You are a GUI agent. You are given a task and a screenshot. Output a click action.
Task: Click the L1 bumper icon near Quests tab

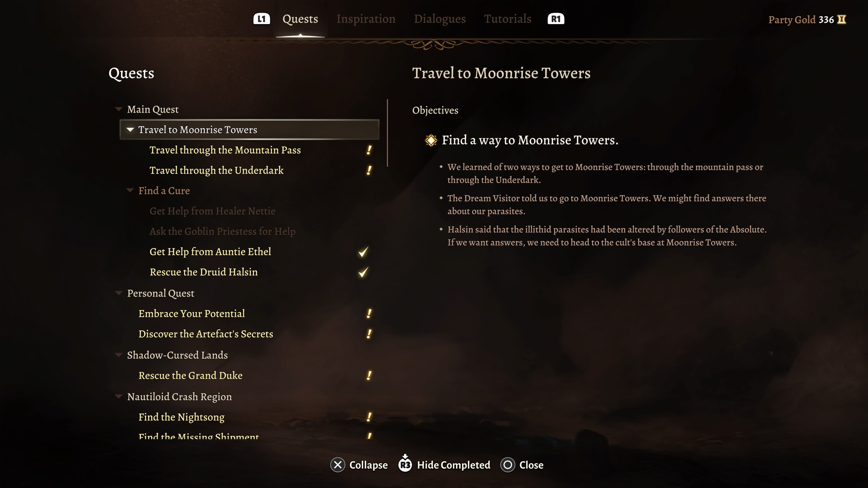click(x=262, y=19)
